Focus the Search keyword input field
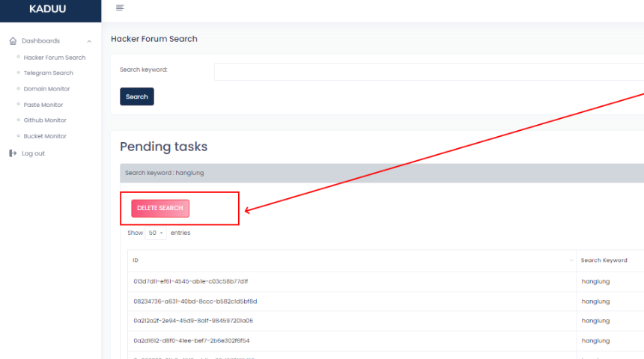 [429, 72]
